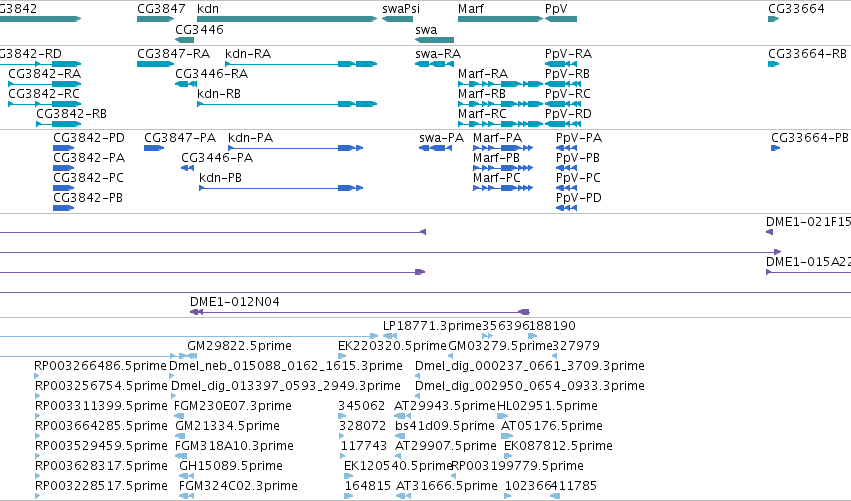Click the CG3842-RC transcript label

point(44,94)
